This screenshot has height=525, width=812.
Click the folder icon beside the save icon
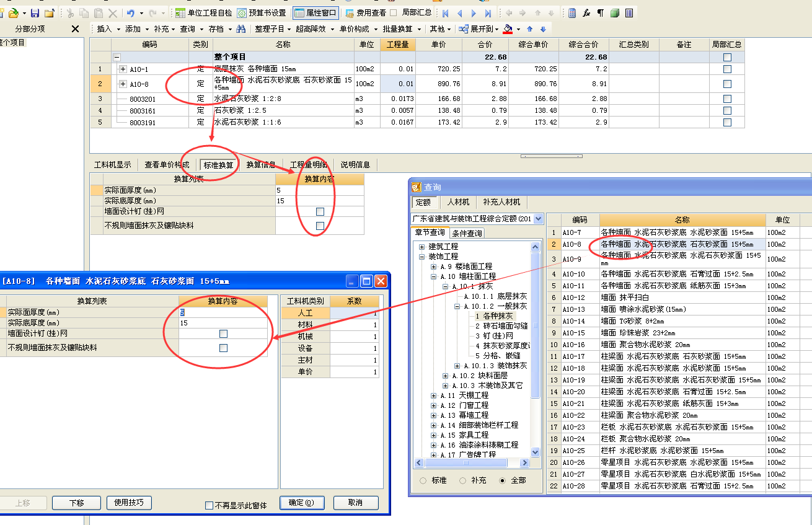[x=49, y=12]
